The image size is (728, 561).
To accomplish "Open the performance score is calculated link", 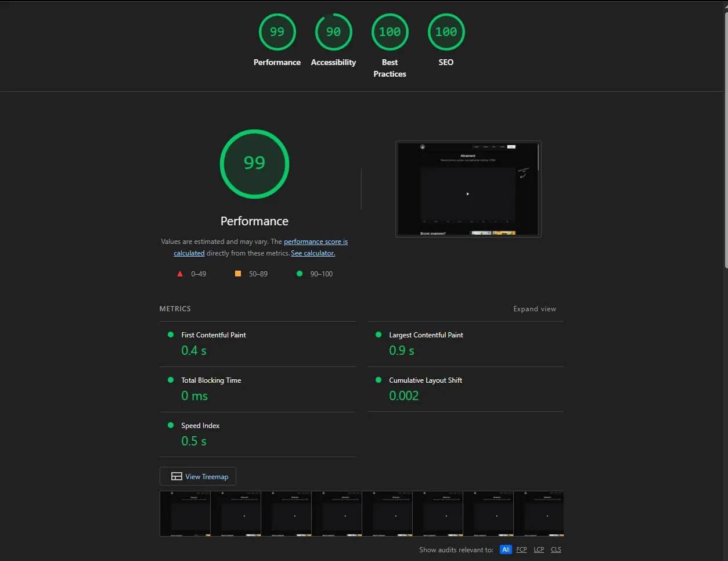I will [x=261, y=247].
